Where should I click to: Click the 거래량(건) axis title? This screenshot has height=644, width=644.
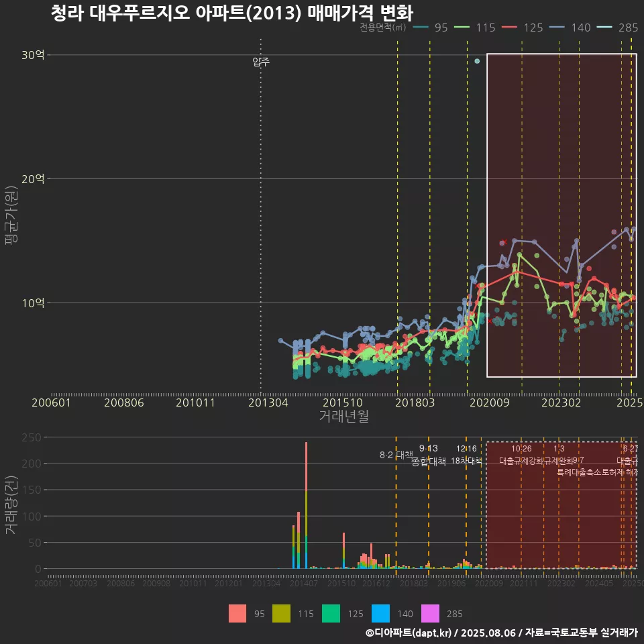(x=11, y=504)
